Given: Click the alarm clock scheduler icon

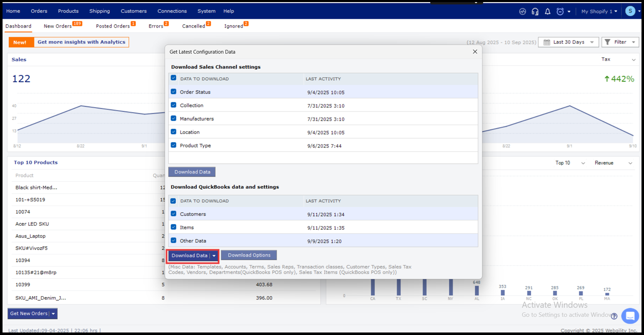Looking at the screenshot, I should pos(560,11).
